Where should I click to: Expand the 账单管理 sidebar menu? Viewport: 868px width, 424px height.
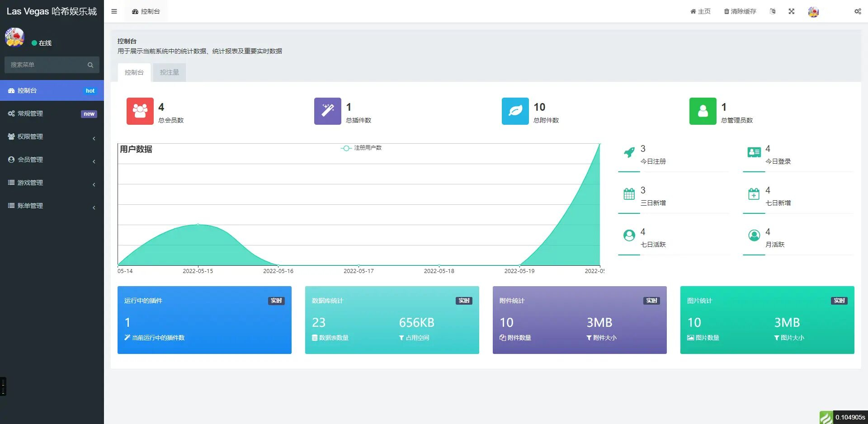point(52,206)
